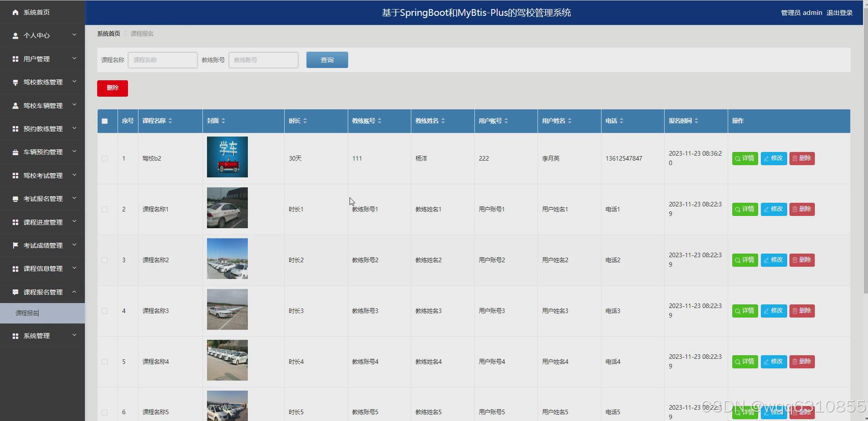
Task: Click the grid icon beside 系统管理
Action: coord(15,336)
